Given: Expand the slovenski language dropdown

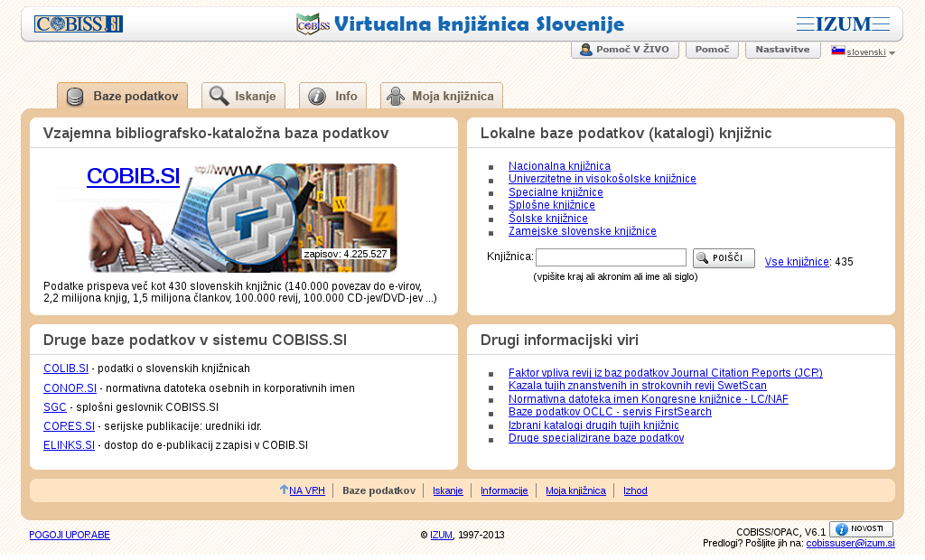Looking at the screenshot, I should (892, 53).
